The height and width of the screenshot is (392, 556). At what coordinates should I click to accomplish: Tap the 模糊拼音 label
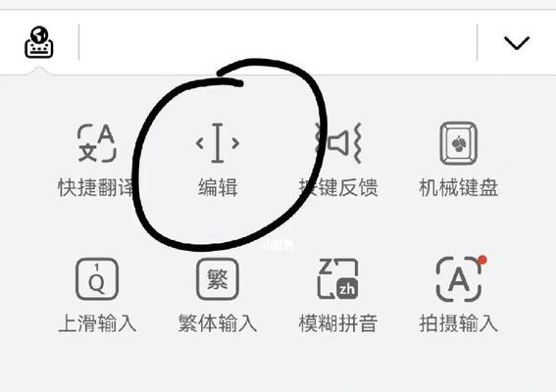pyautogui.click(x=338, y=322)
